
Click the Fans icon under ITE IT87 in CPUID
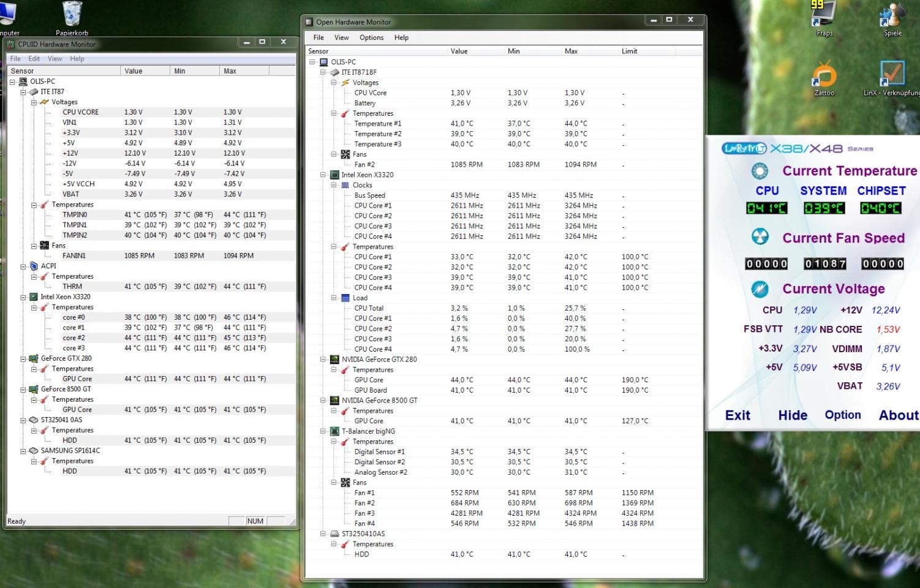(44, 246)
